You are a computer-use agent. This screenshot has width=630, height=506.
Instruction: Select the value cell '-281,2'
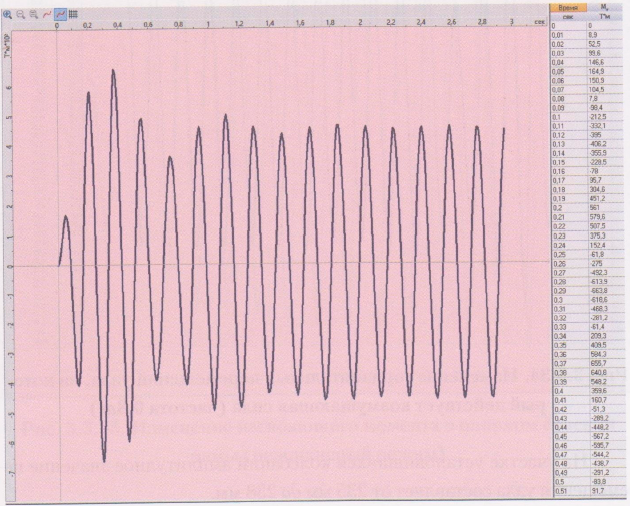[605, 318]
